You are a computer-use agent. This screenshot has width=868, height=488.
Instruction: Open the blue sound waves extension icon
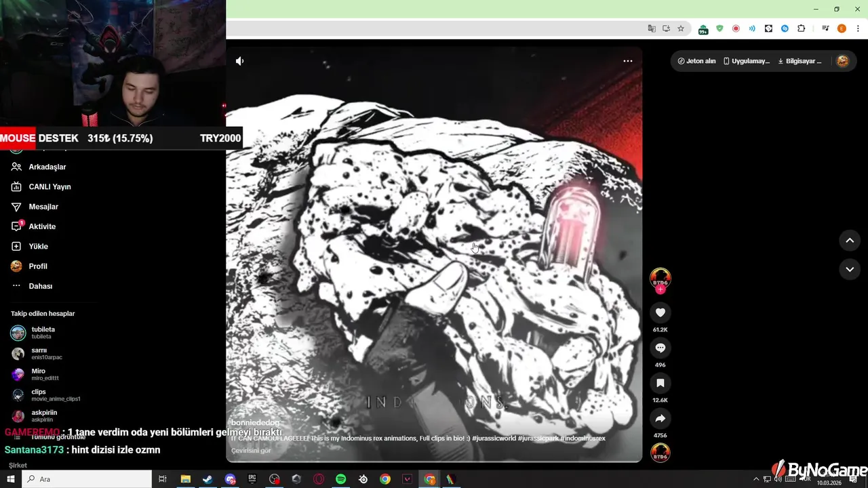point(752,28)
